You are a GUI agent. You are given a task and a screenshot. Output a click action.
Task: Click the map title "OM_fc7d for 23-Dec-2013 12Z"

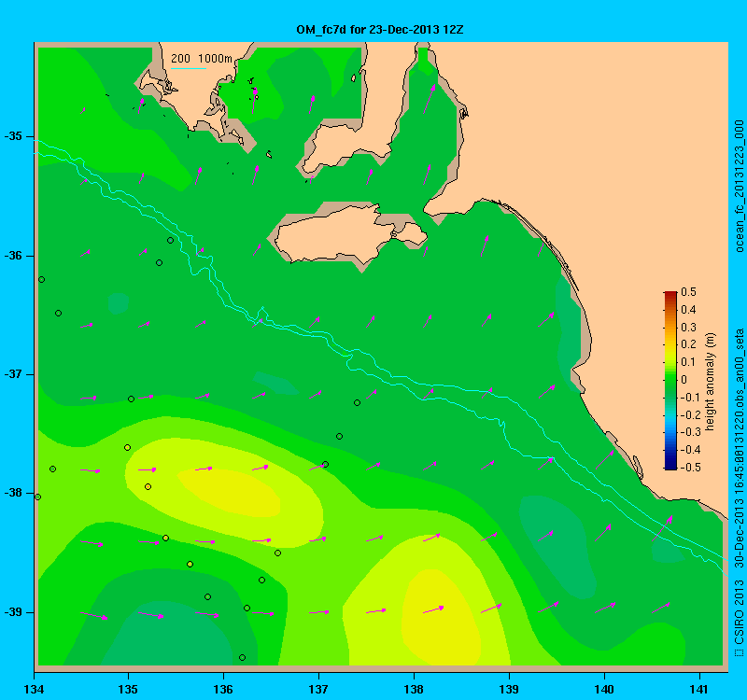click(x=380, y=30)
